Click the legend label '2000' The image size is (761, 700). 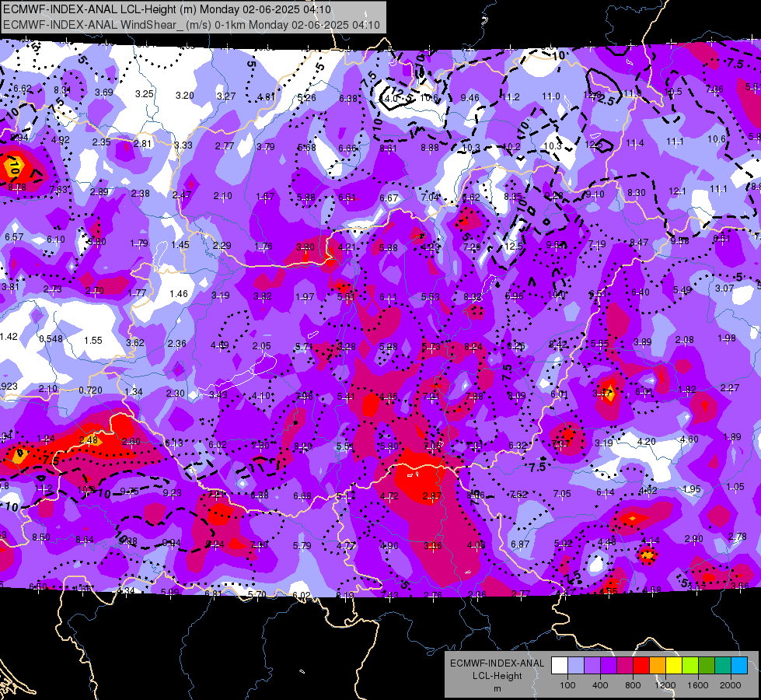[730, 685]
